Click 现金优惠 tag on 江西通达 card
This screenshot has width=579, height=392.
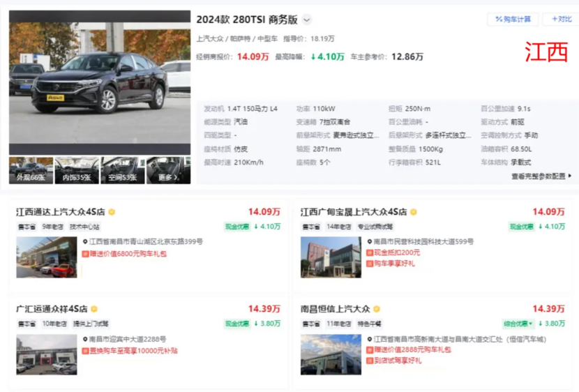pyautogui.click(x=236, y=227)
